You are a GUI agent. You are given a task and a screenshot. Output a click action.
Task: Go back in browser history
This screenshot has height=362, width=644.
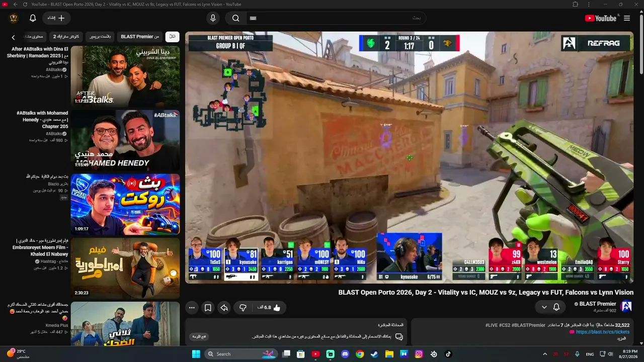click(x=15, y=5)
